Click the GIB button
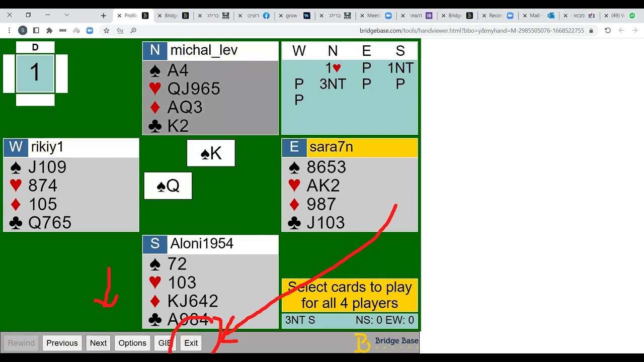Image resolution: width=644 pixels, height=362 pixels. click(165, 343)
